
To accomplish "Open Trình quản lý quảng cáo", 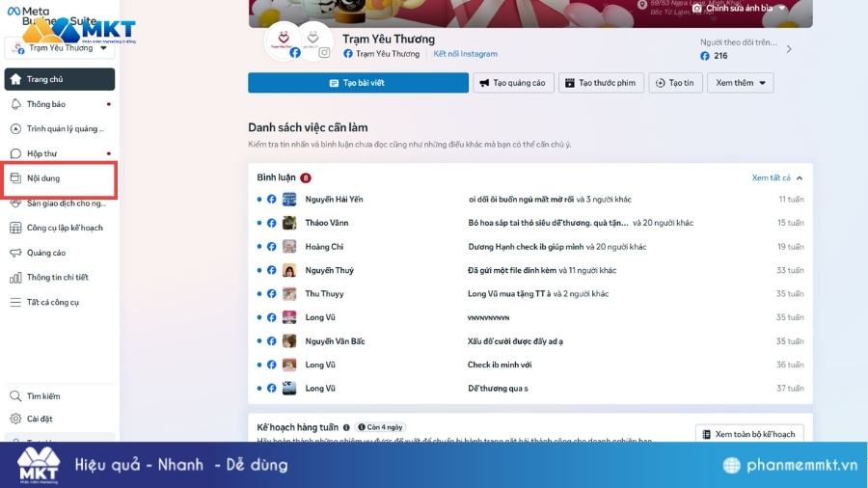I will tap(59, 129).
